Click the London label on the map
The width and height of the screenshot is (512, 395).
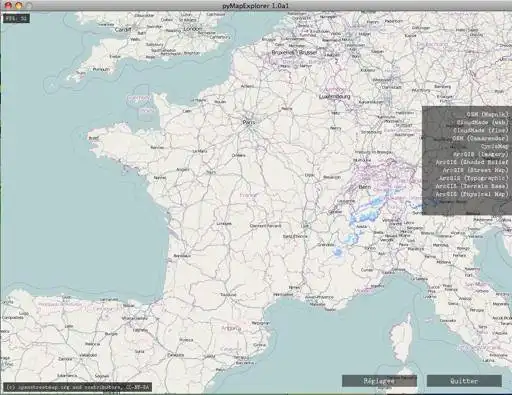[193, 29]
